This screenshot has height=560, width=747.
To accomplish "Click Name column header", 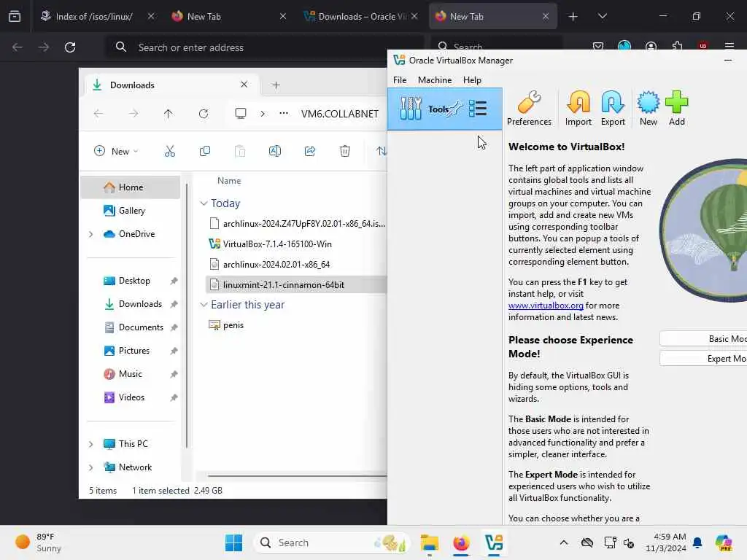I will click(x=229, y=181).
